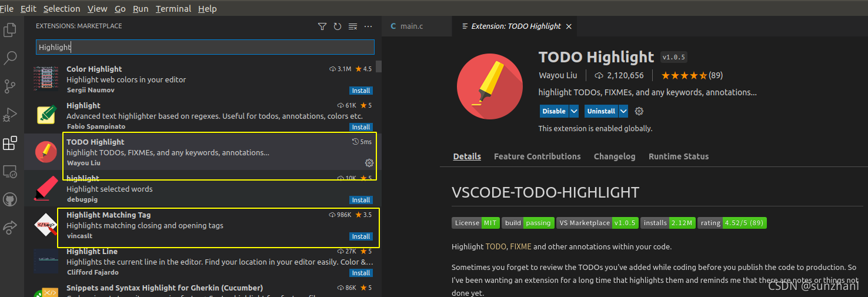Open the Live Share icon in activity bar
868x297 pixels.
pyautogui.click(x=10, y=227)
